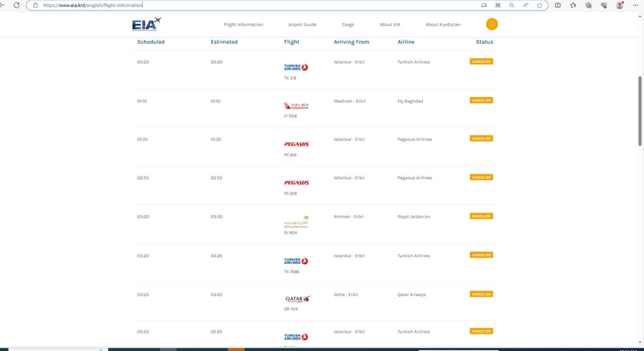Go to the Cargo menu item

click(x=348, y=25)
